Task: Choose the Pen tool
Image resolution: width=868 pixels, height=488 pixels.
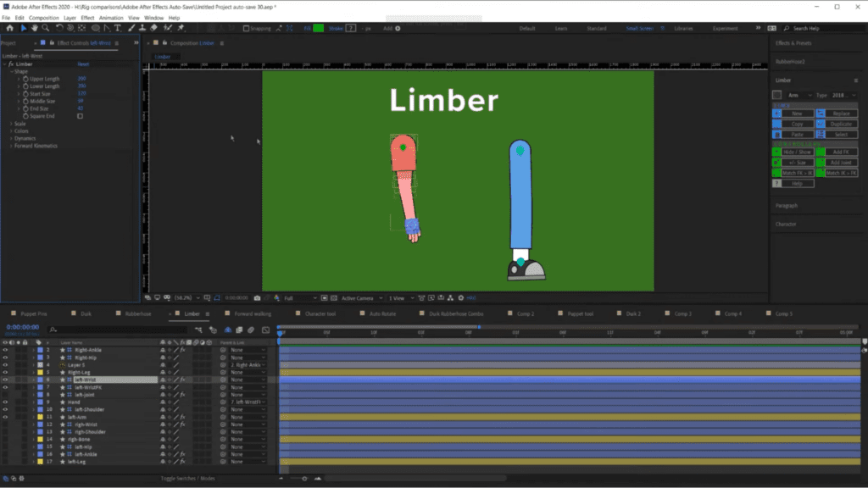Action: (107, 28)
